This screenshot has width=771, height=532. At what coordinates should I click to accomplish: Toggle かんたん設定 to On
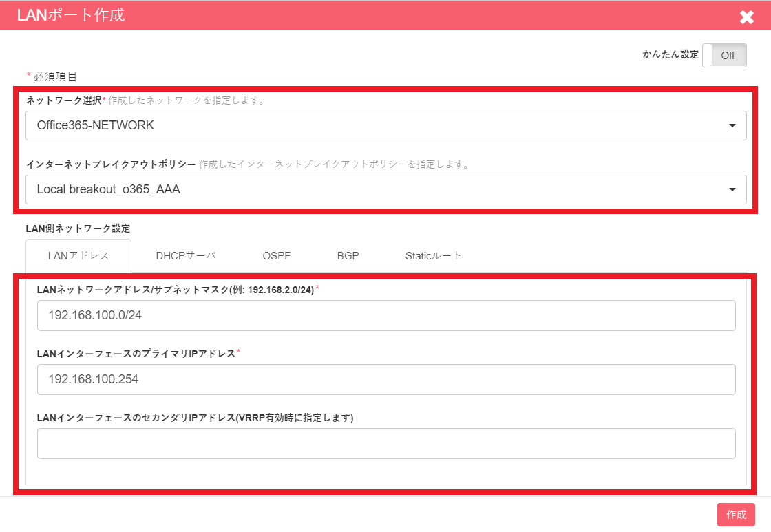coord(724,55)
